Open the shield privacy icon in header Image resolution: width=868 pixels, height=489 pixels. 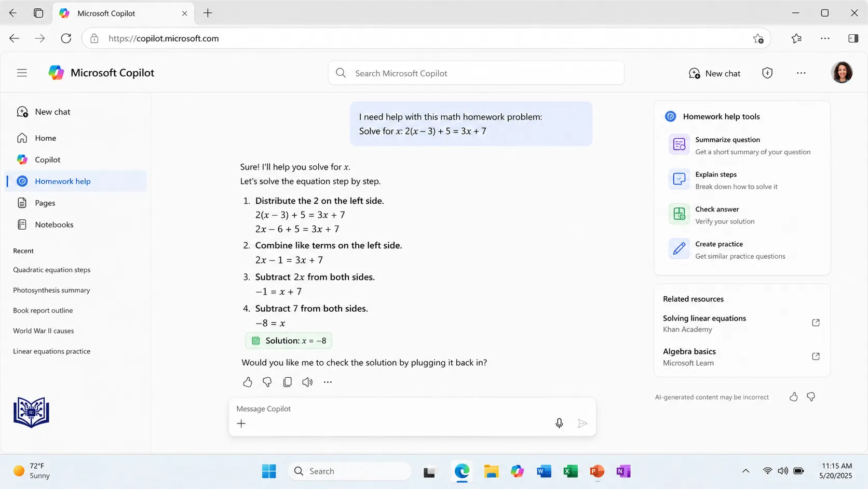[x=767, y=73]
